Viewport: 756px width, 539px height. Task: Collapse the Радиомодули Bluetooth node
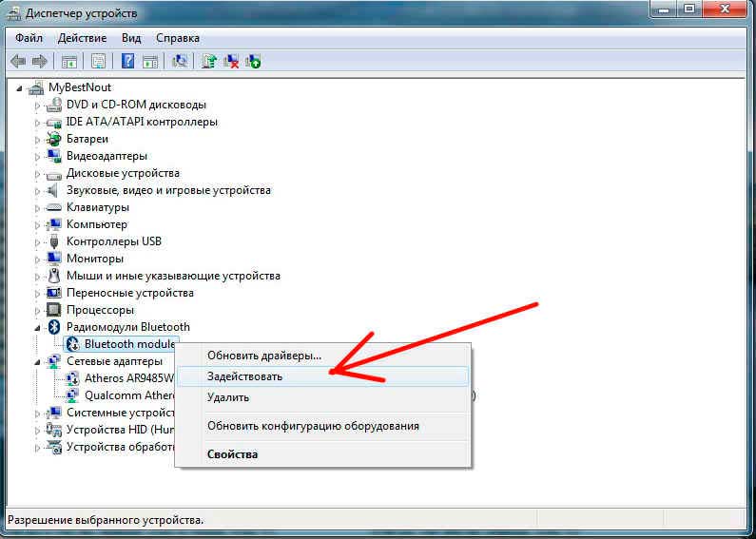[37, 328]
